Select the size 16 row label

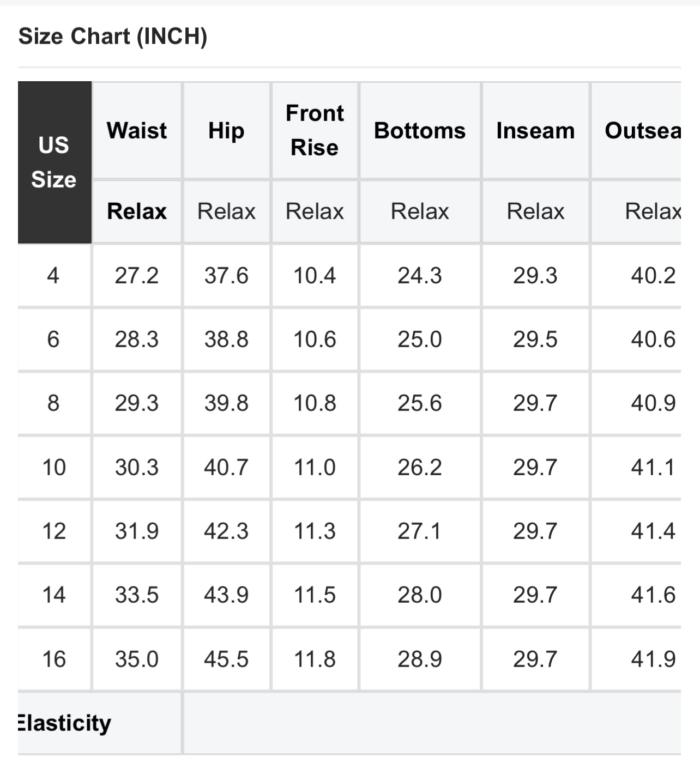pyautogui.click(x=54, y=659)
